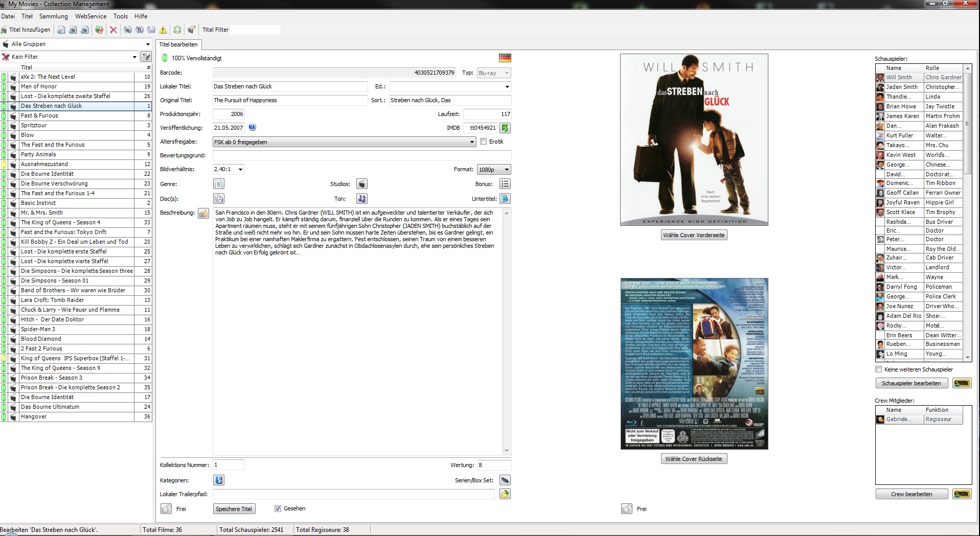Click the Titel column header in movie list
The height and width of the screenshot is (536, 980).
77,67
